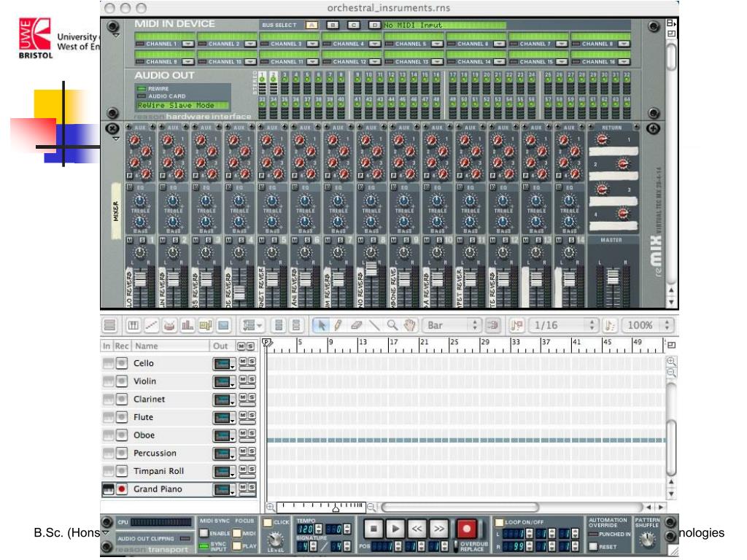Stop playback in the transport
747x560 pixels.
[373, 529]
